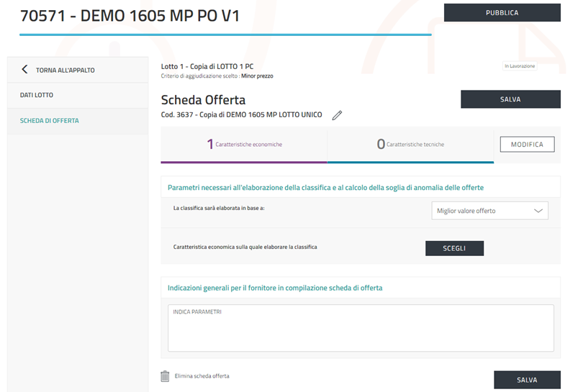Click the chevron on the Miglior valore offerto dropdown
578x392 pixels.
538,211
